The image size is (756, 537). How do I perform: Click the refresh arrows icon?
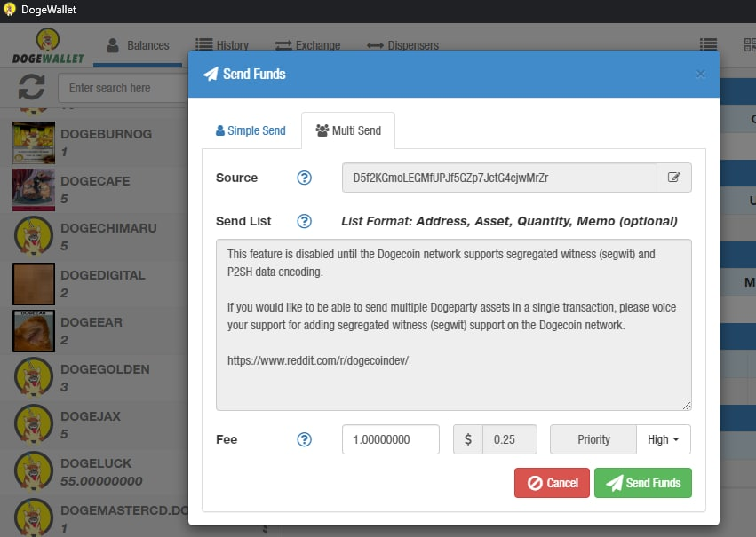point(31,87)
